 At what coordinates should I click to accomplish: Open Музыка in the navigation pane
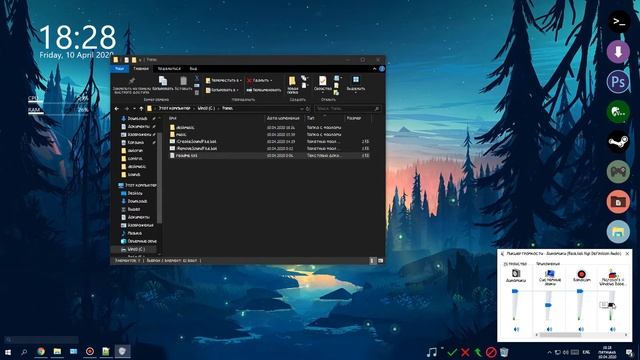(131, 233)
